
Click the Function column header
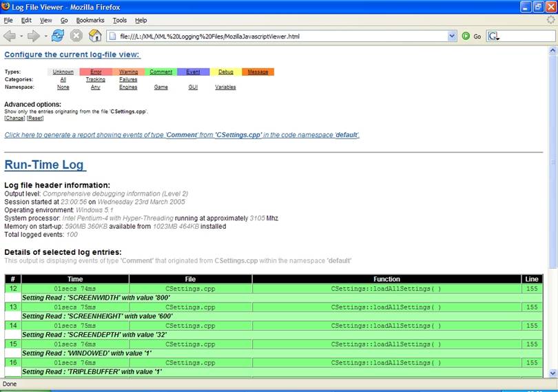tap(387, 279)
